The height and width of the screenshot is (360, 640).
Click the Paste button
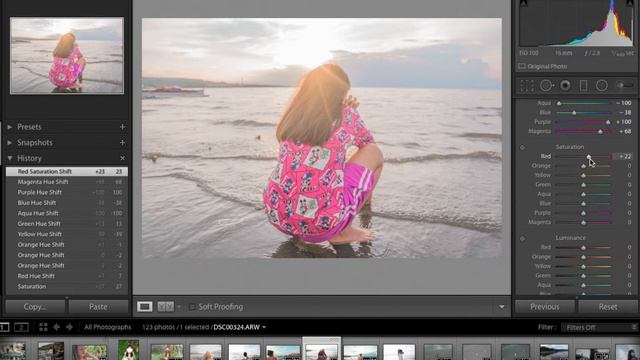(x=98, y=307)
